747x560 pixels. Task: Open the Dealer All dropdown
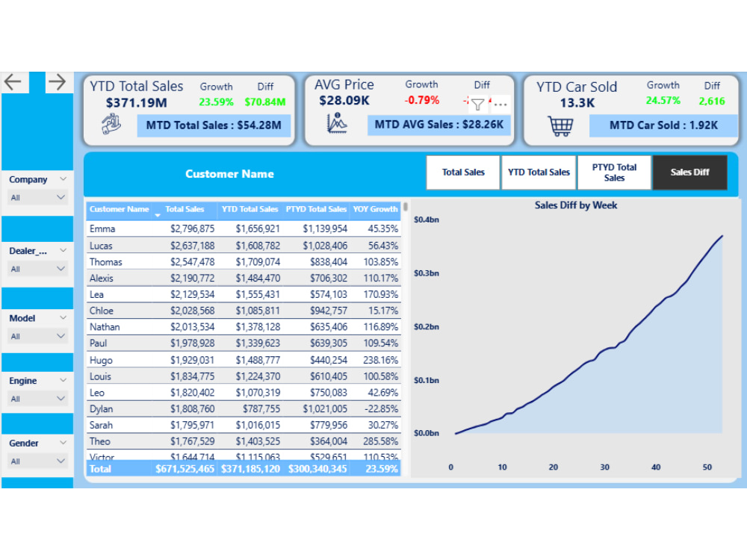[x=37, y=269]
